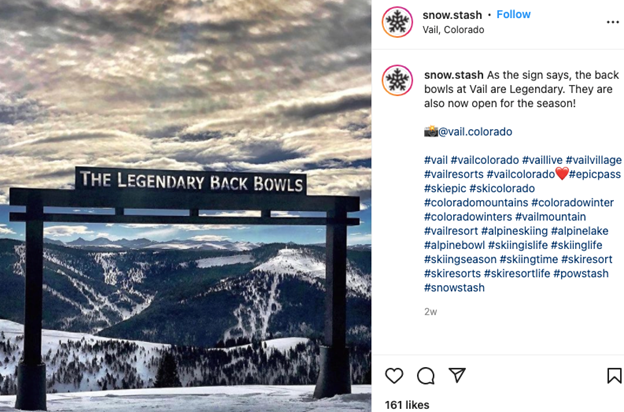Screen dimensions: 624x412
Task: Follow the snow.stash account
Action: (x=513, y=14)
